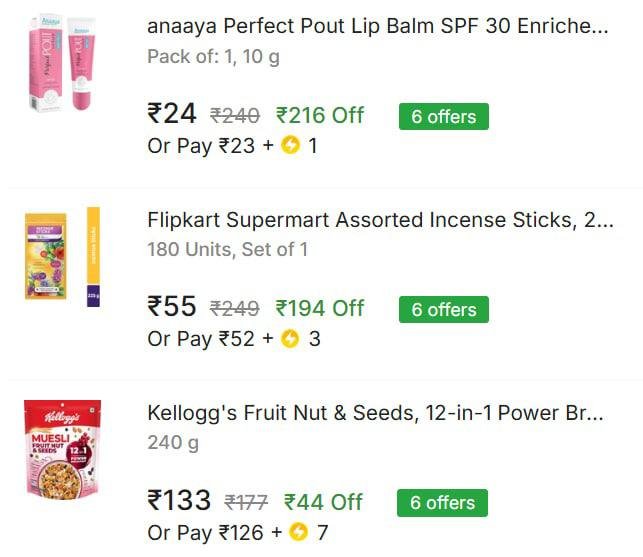Click the ₹194 Off discount text
The image size is (643, 557).
[320, 308]
